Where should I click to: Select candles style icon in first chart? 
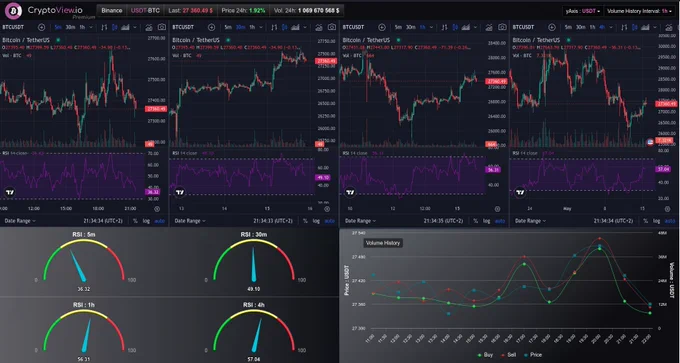coord(115,27)
